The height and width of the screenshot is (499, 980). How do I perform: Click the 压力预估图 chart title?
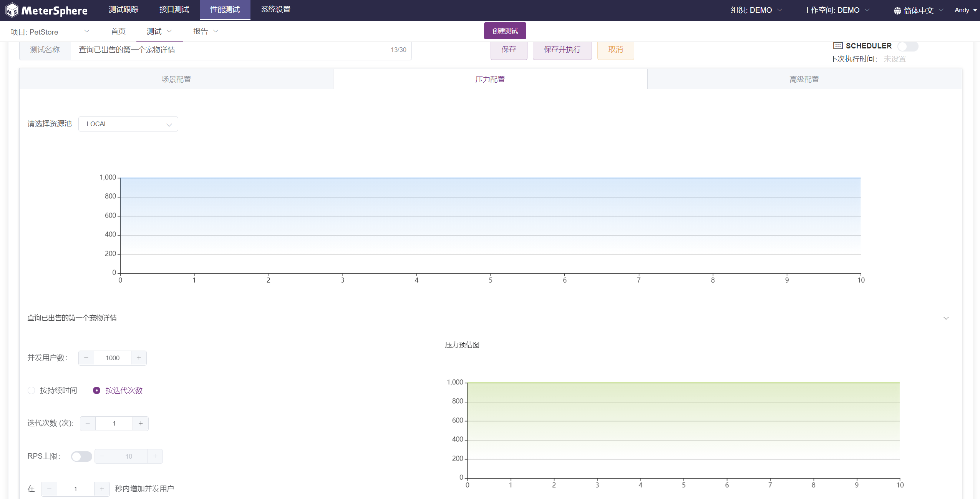(x=462, y=345)
